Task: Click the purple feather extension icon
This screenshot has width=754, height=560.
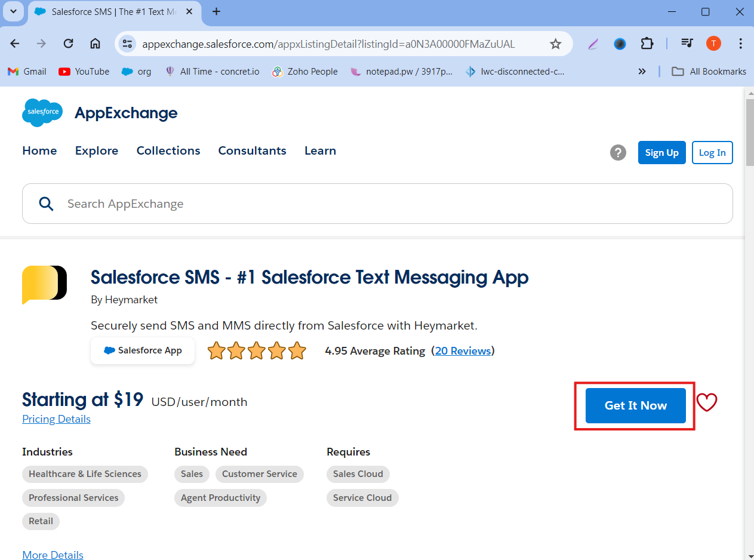Action: tap(593, 44)
